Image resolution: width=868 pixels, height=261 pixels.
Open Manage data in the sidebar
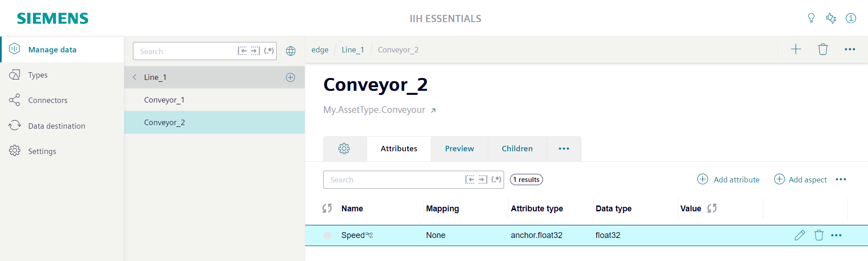coord(62,50)
